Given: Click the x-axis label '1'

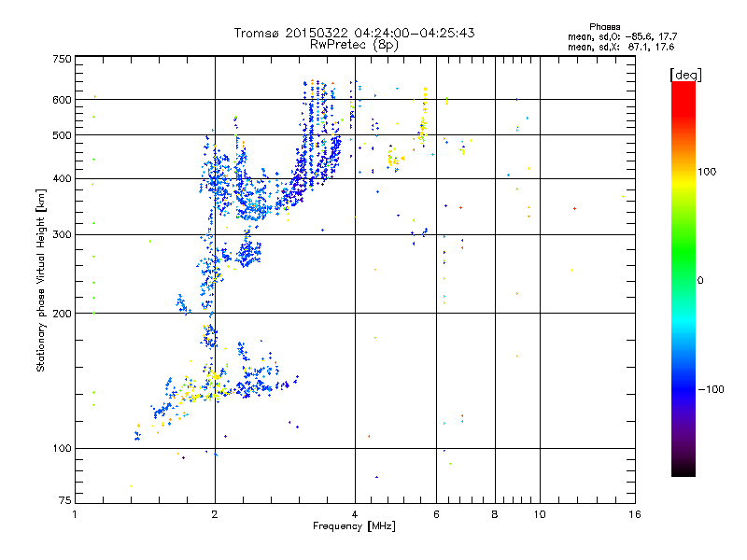Looking at the screenshot, I should click(75, 514).
